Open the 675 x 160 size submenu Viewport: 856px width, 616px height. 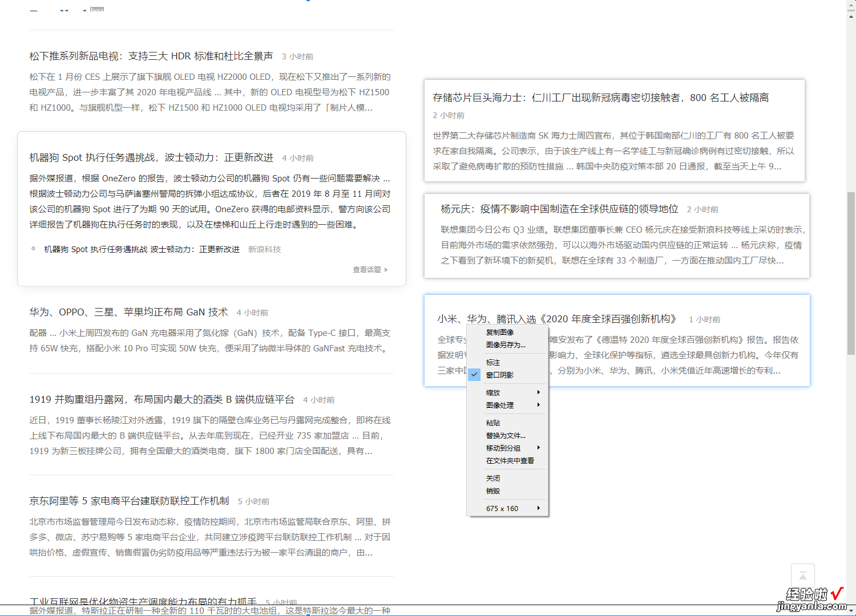click(x=508, y=508)
